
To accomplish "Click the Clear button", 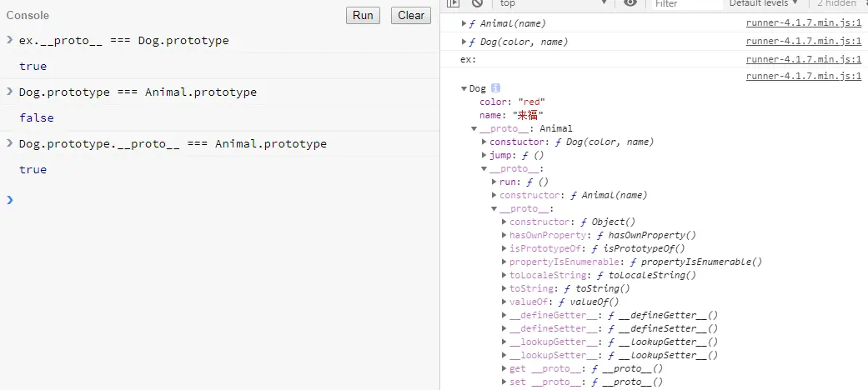I will tap(411, 16).
